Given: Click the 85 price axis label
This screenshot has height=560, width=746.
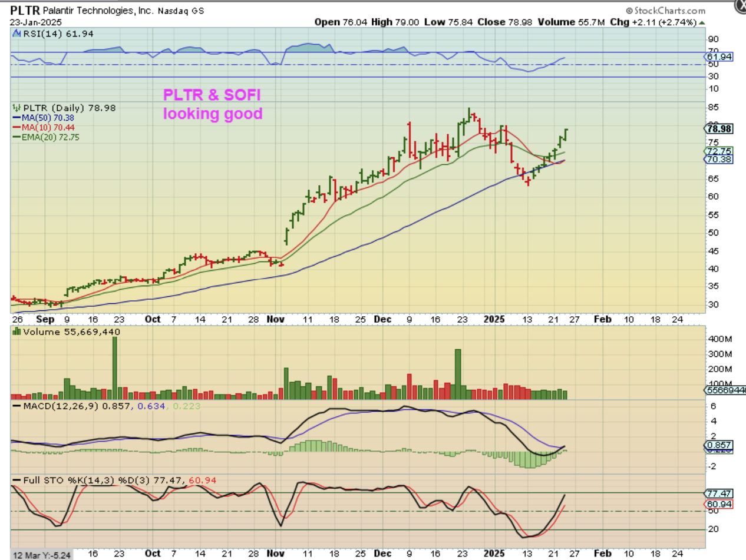Looking at the screenshot, I should (x=712, y=107).
